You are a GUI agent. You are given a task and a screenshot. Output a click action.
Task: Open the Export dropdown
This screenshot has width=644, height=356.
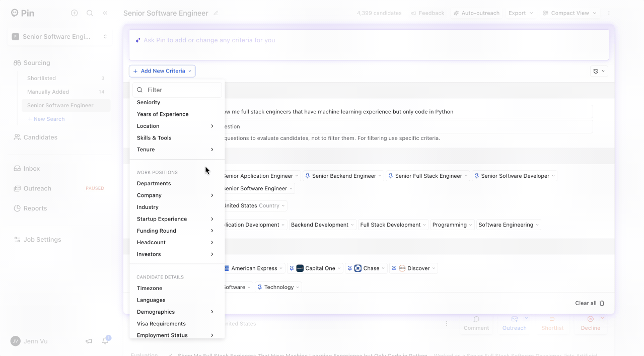[521, 13]
